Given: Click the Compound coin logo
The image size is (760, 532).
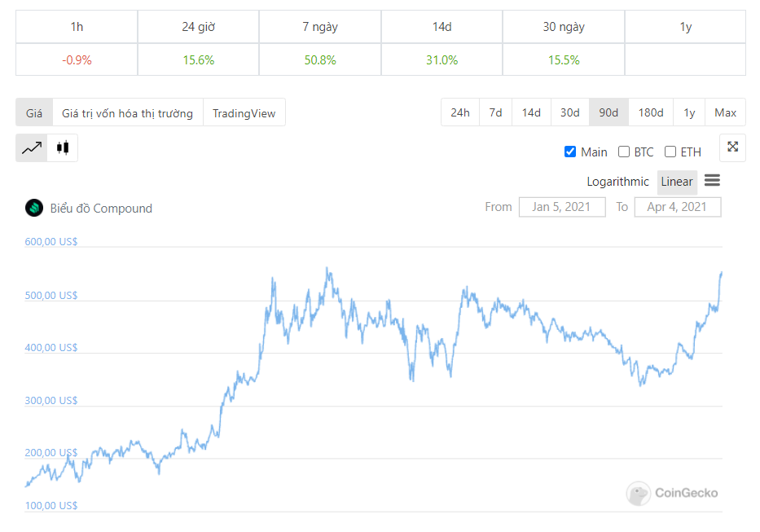Looking at the screenshot, I should pos(34,208).
